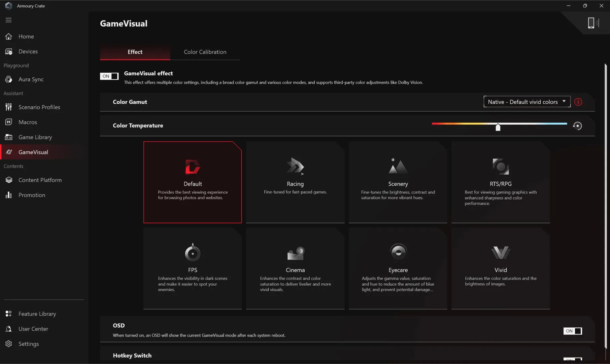Viewport: 610px width, 364px height.
Task: Reset color temperature with reset icon
Action: click(x=577, y=126)
